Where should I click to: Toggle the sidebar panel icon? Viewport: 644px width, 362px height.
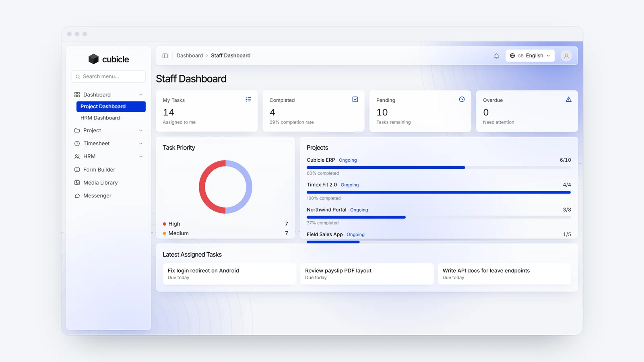click(x=165, y=56)
